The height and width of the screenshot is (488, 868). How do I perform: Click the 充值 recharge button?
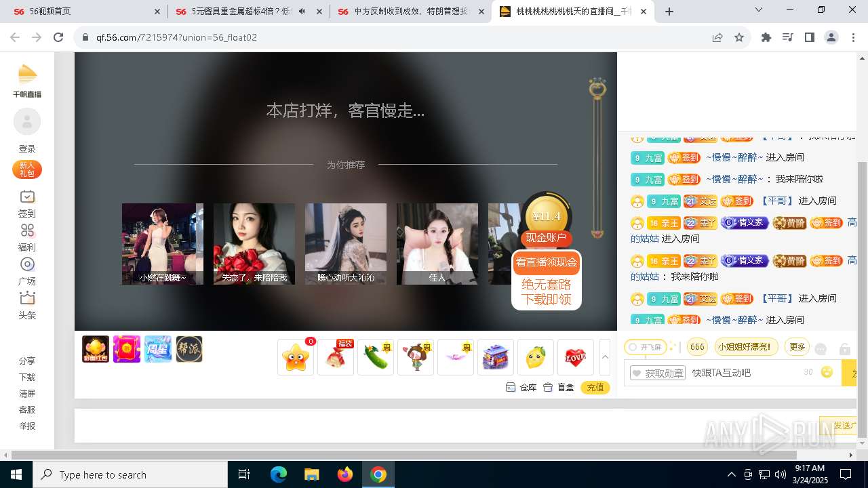(x=595, y=388)
